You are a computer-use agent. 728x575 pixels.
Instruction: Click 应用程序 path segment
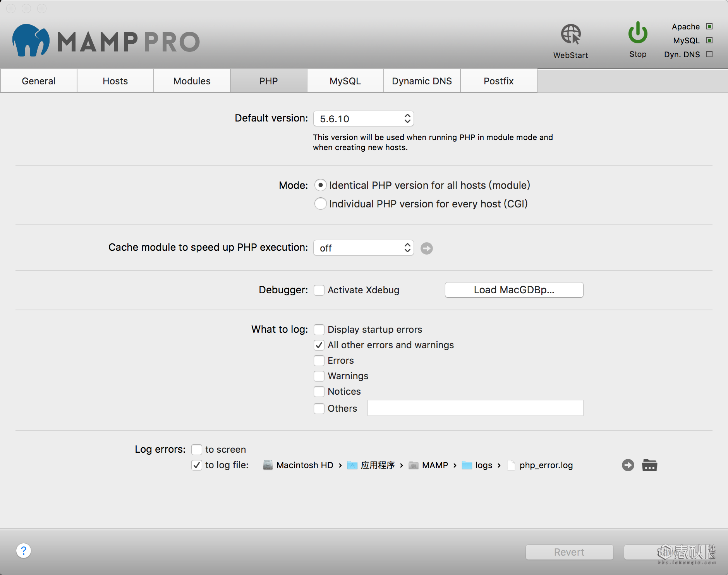point(378,465)
